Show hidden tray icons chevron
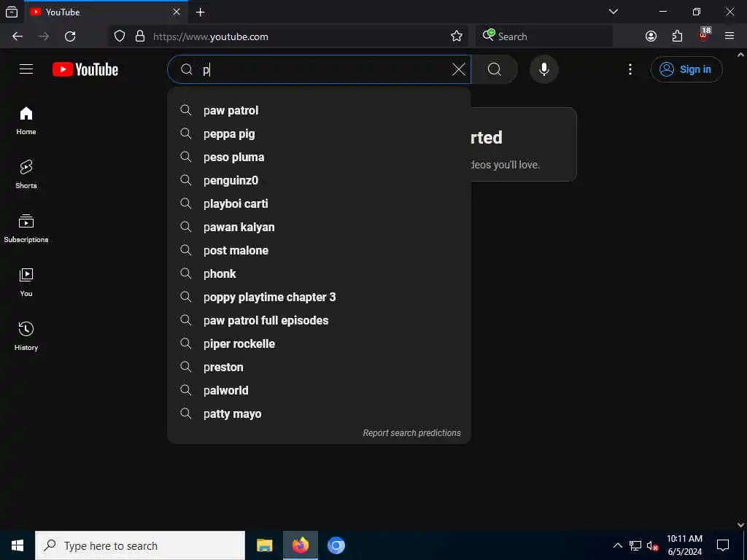Viewport: 747px width, 560px height. (x=617, y=545)
